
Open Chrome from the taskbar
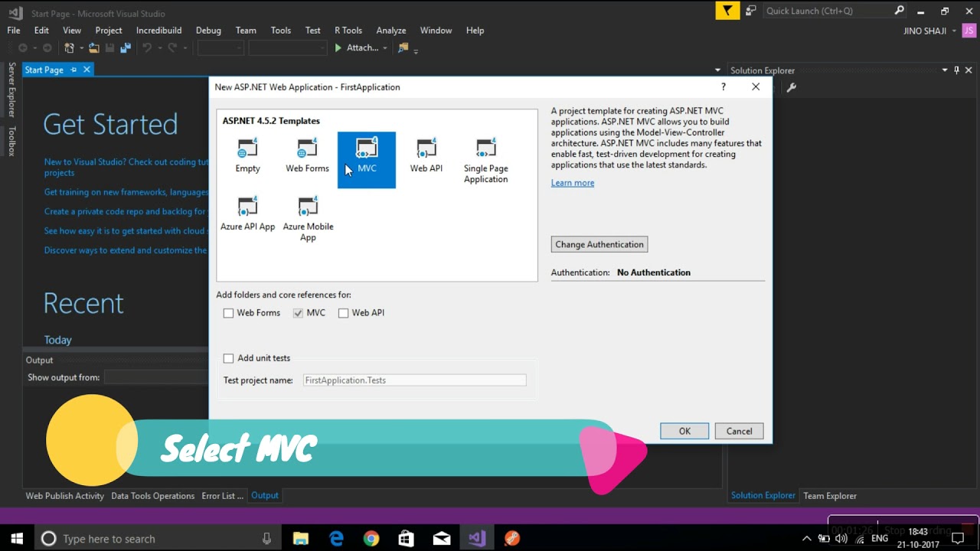(371, 539)
